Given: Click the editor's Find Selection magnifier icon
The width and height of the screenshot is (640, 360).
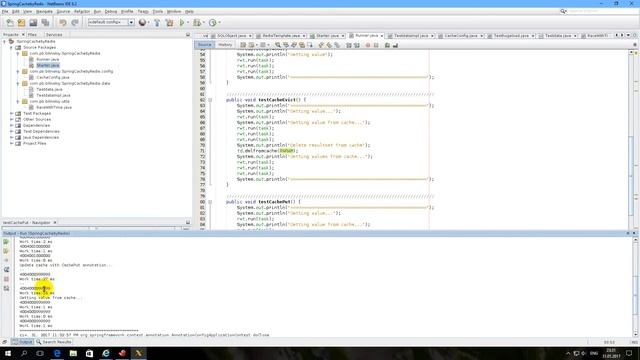Looking at the screenshot, I should 278,45.
